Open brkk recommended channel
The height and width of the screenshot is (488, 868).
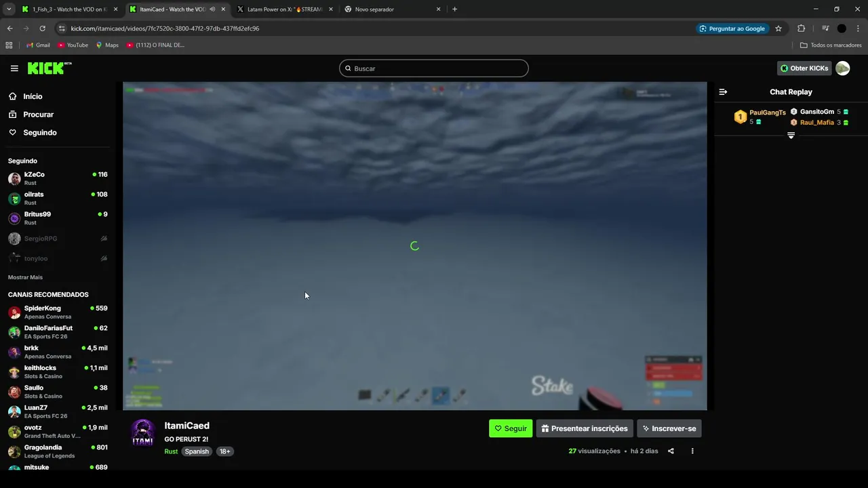tap(58, 352)
